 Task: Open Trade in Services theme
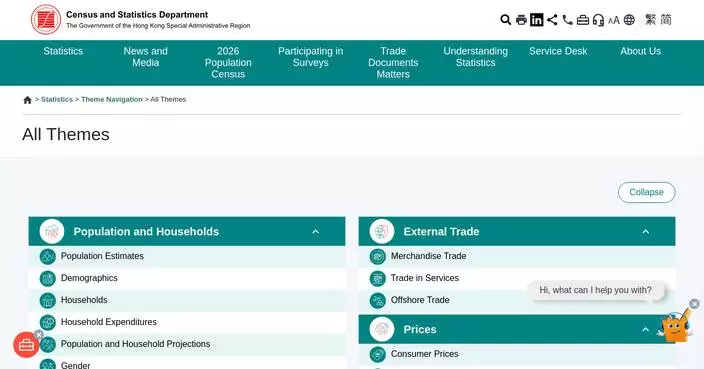pyautogui.click(x=425, y=278)
